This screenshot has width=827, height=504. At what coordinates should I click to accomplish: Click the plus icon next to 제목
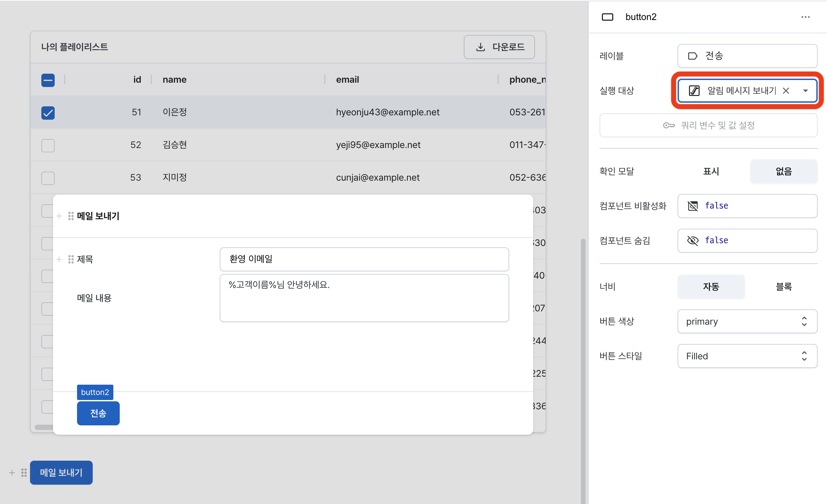[59, 259]
